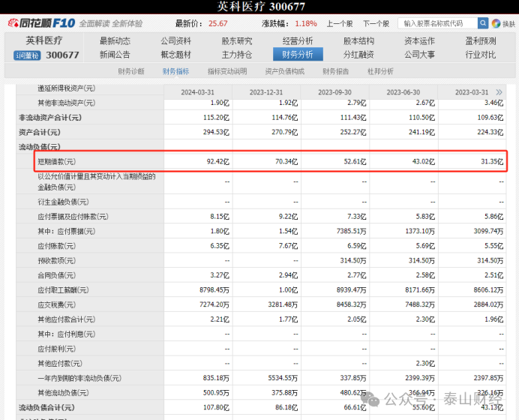The width and height of the screenshot is (519, 420).
Task: Select the 资产合计(元) row label
Action: pyautogui.click(x=40, y=133)
